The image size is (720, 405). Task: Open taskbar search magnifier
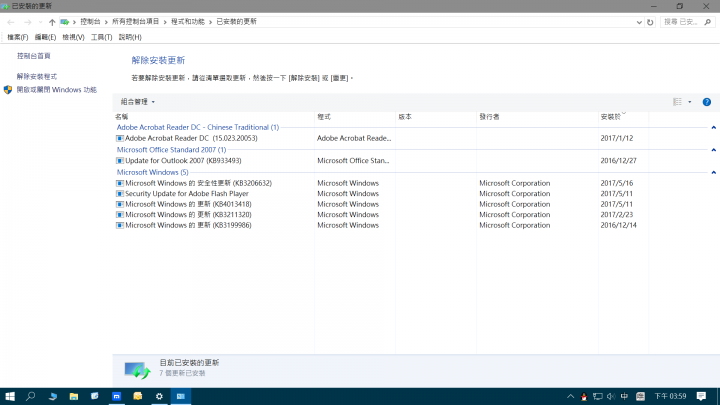point(31,396)
